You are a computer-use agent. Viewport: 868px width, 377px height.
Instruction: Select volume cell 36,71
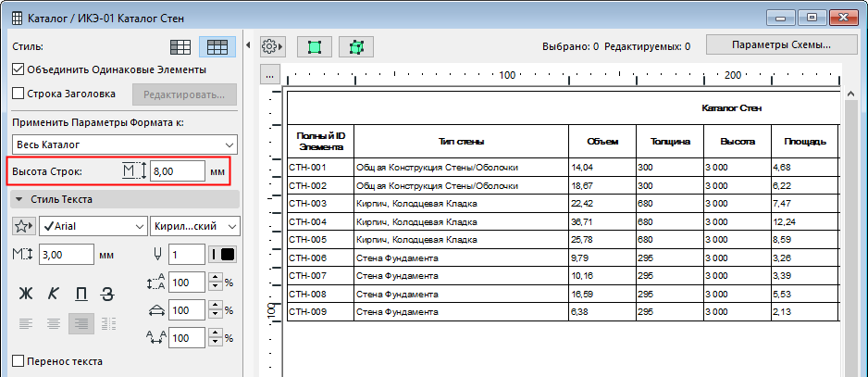click(602, 221)
